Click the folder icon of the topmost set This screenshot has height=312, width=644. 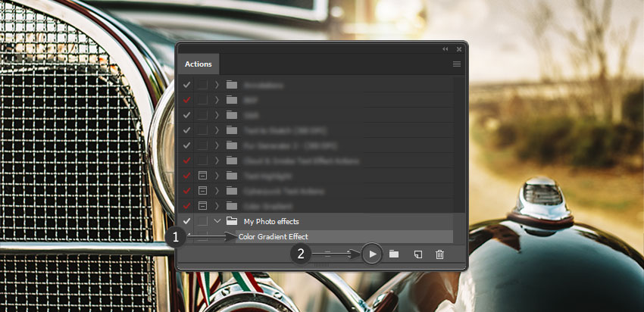(232, 85)
